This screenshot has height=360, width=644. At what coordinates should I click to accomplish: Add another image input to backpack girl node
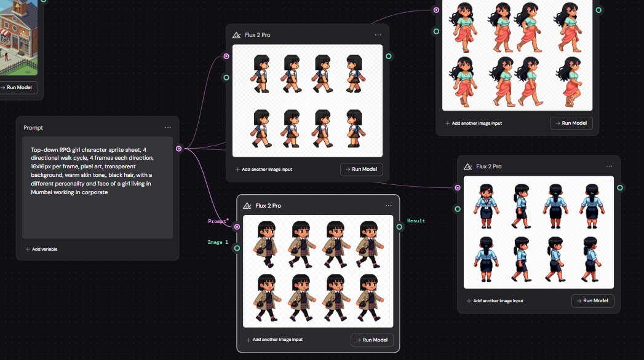(264, 170)
